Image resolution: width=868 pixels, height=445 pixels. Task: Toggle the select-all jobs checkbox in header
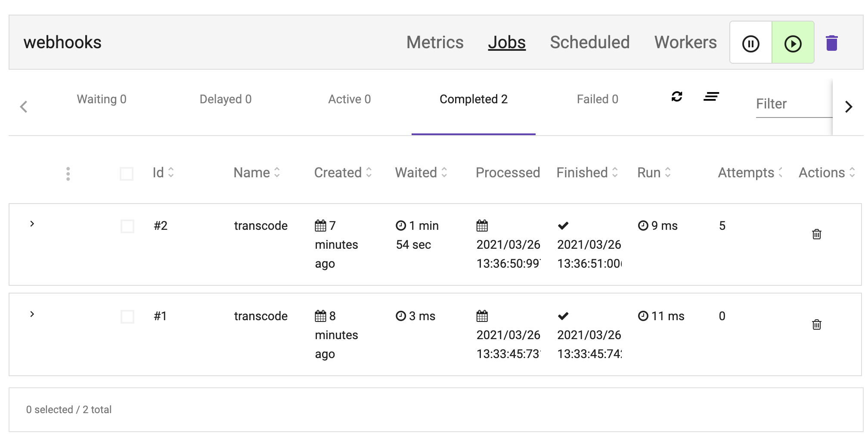(127, 174)
